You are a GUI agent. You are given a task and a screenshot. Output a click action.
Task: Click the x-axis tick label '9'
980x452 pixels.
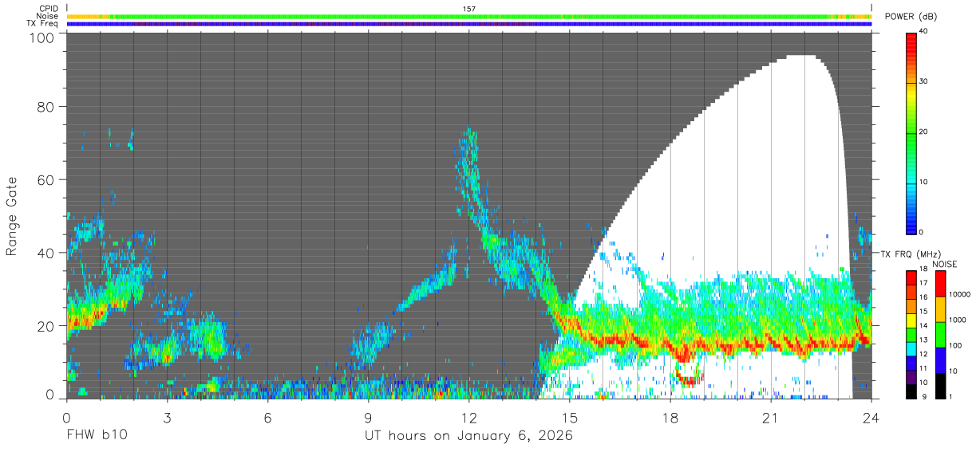tap(369, 417)
